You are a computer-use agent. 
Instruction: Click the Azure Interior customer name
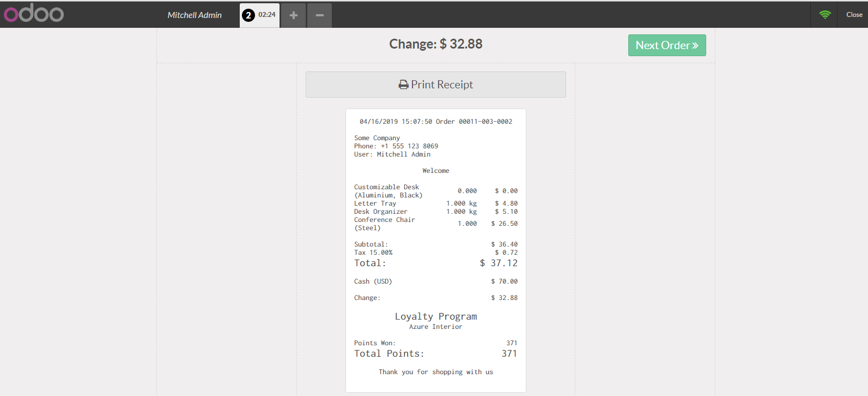click(436, 327)
